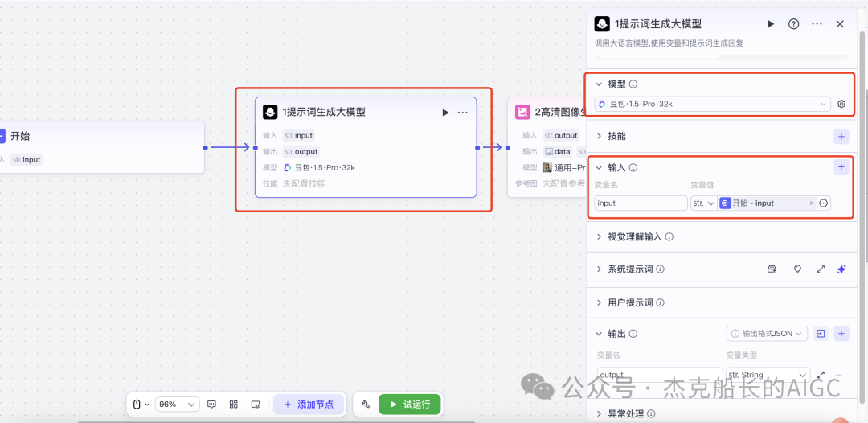Show info tooltip beside 输入

click(634, 167)
